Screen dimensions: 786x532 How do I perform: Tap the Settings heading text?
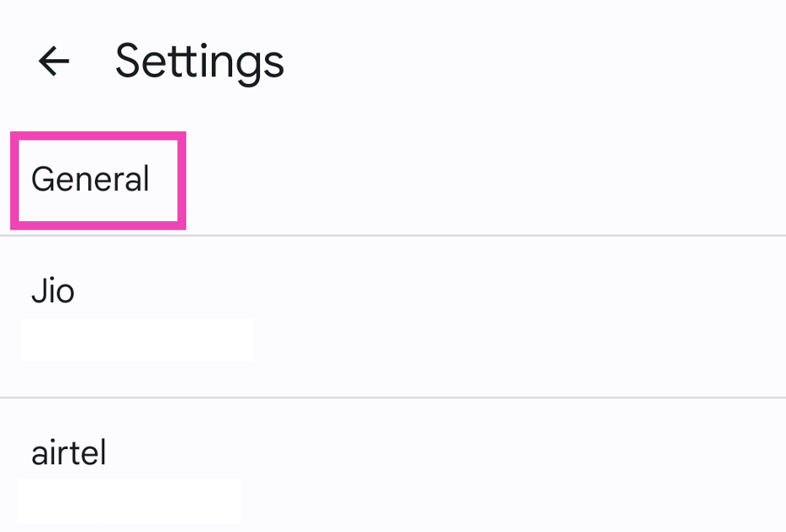click(x=199, y=61)
